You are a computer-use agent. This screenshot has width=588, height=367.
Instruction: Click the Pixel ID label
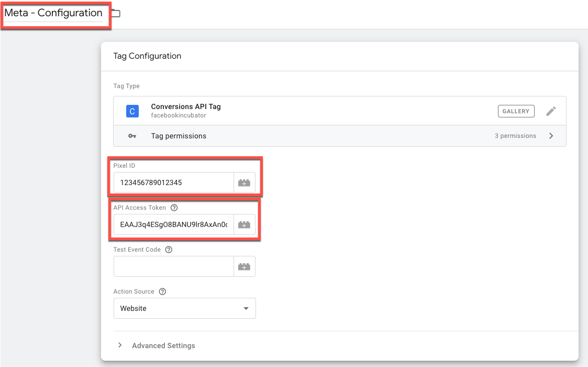[124, 166]
